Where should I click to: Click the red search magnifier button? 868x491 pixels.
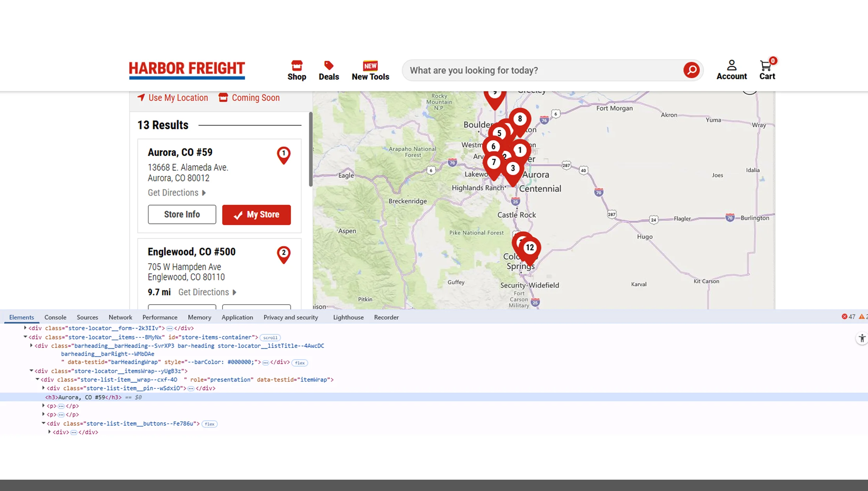coord(691,70)
